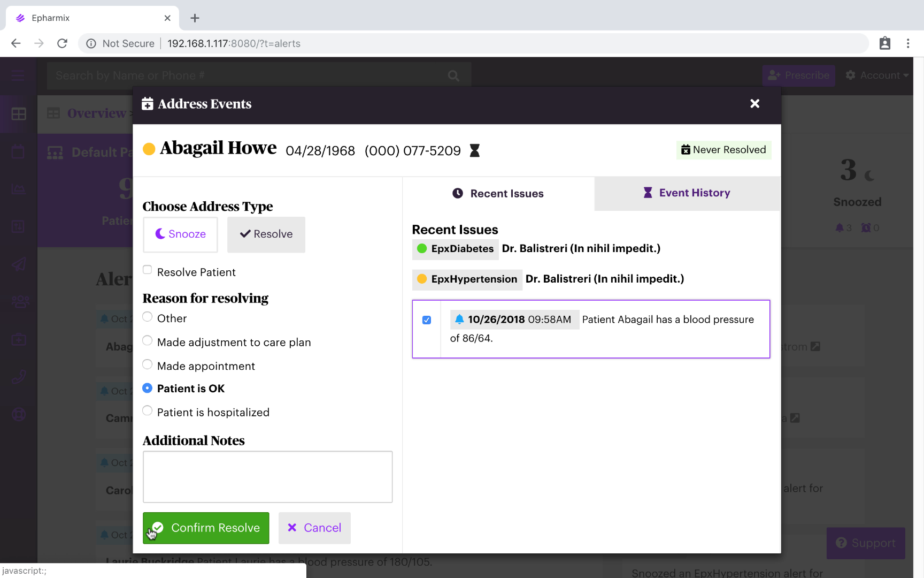Image resolution: width=924 pixels, height=578 pixels.
Task: Open the chart icon in the sidebar
Action: coord(18,189)
